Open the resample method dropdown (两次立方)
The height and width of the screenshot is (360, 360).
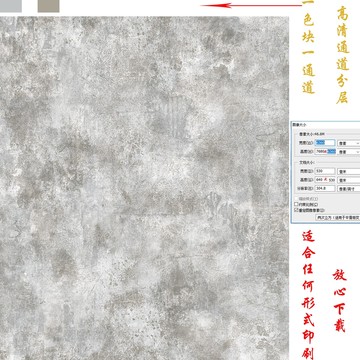click(337, 217)
